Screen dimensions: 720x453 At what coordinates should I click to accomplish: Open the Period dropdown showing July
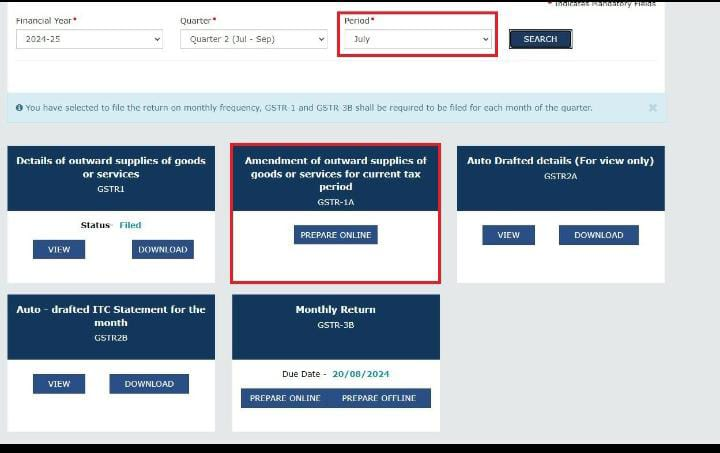coord(417,39)
